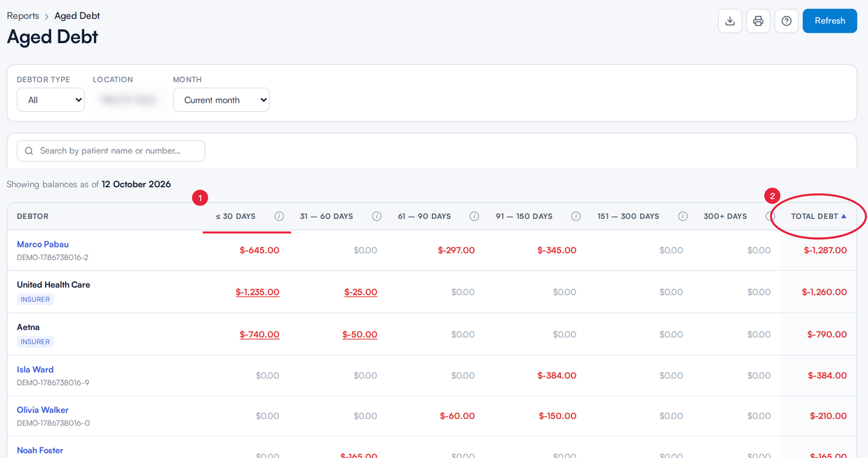Click info icon beside ≤ 30 Days

click(x=279, y=216)
